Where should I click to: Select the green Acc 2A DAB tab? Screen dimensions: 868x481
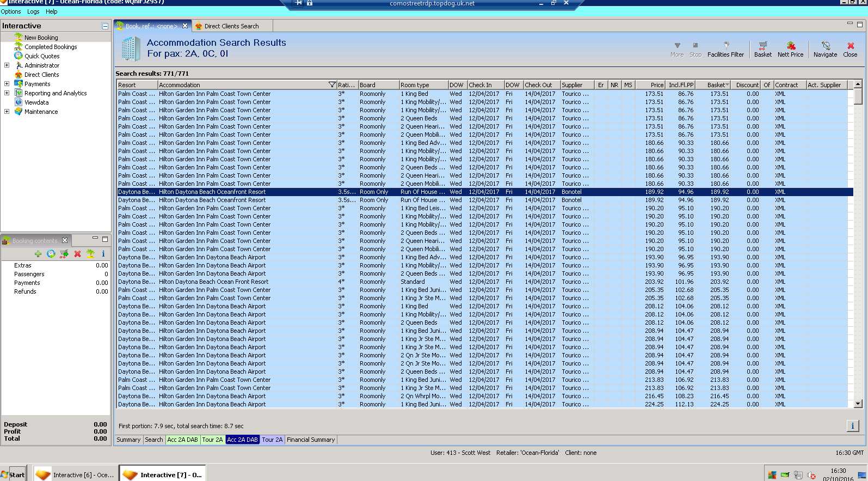(x=182, y=440)
